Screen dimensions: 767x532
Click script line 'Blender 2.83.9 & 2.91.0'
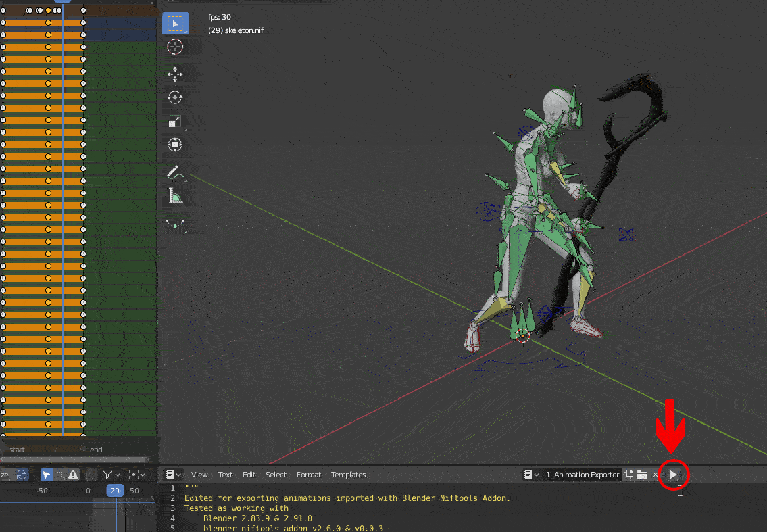257,518
